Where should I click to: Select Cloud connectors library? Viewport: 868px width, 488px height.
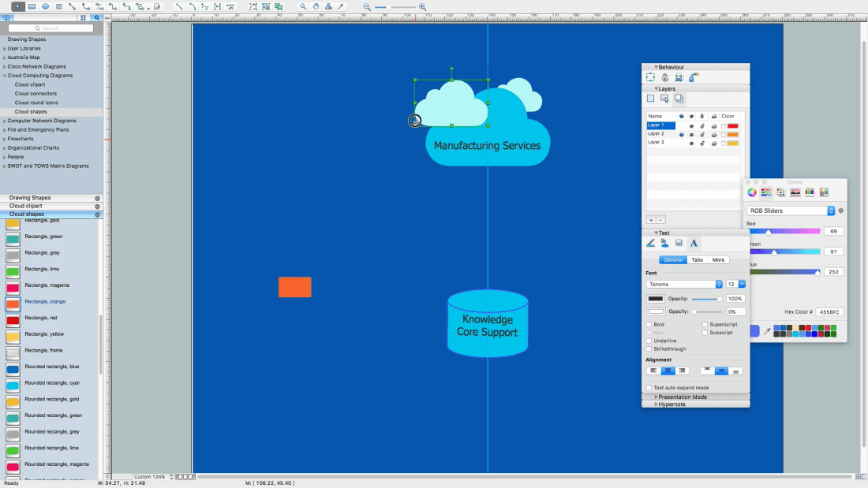pyautogui.click(x=36, y=93)
